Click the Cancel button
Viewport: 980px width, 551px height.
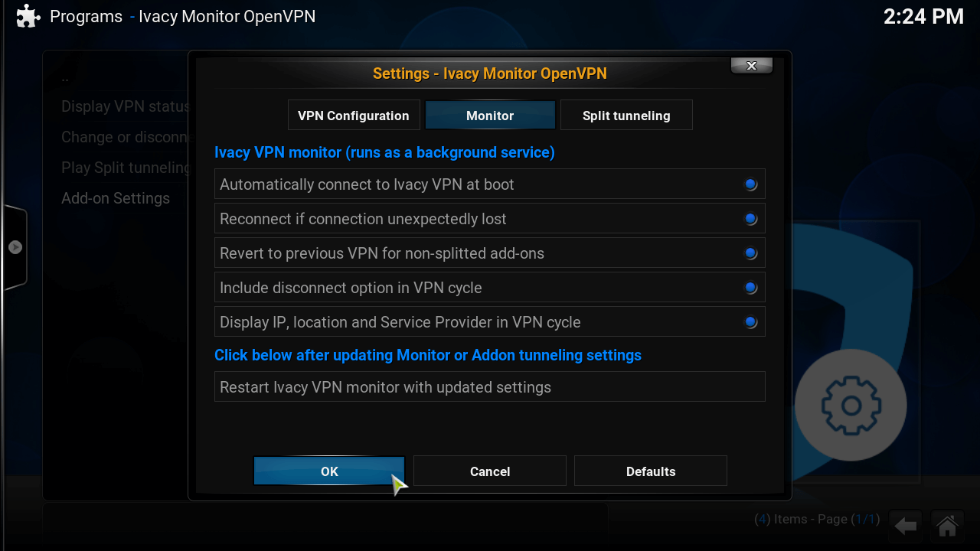[x=490, y=471]
